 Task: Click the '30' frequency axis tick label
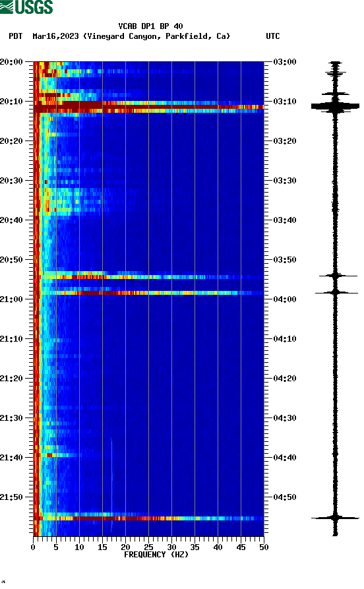pos(171,547)
